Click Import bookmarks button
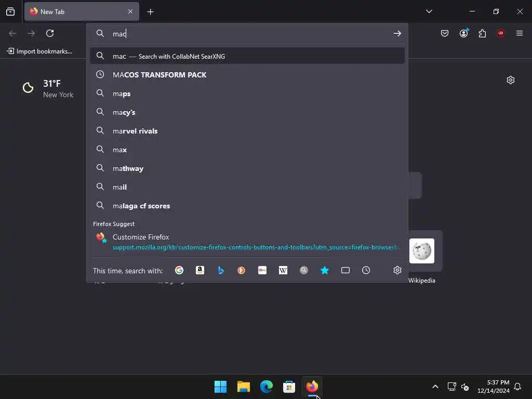The width and height of the screenshot is (532, 399). [39, 51]
